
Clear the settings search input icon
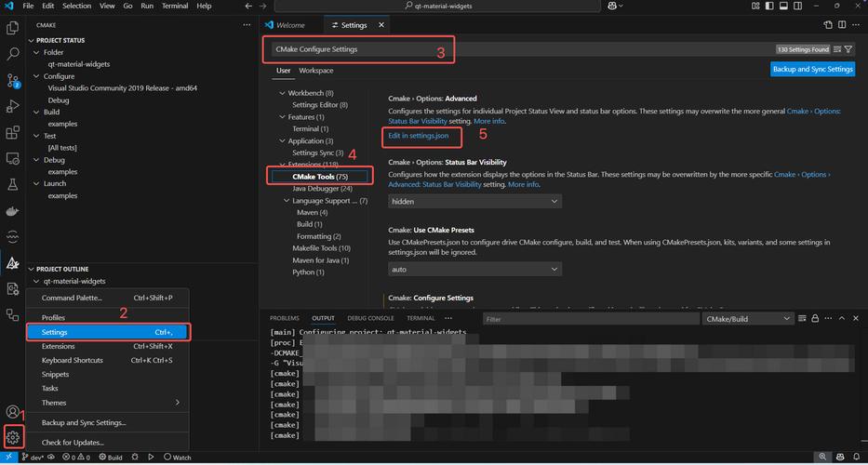[837, 49]
